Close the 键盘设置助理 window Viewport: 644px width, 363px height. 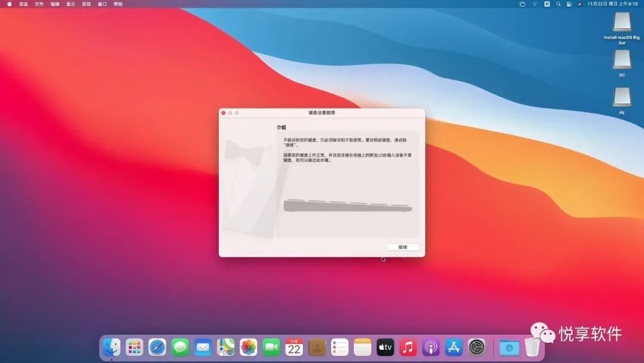tap(224, 113)
